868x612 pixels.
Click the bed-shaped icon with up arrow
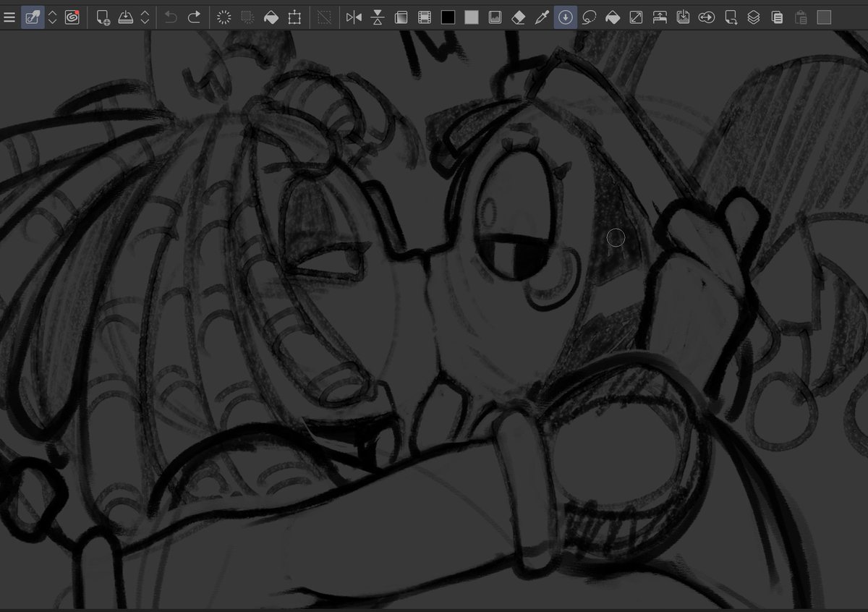point(660,17)
